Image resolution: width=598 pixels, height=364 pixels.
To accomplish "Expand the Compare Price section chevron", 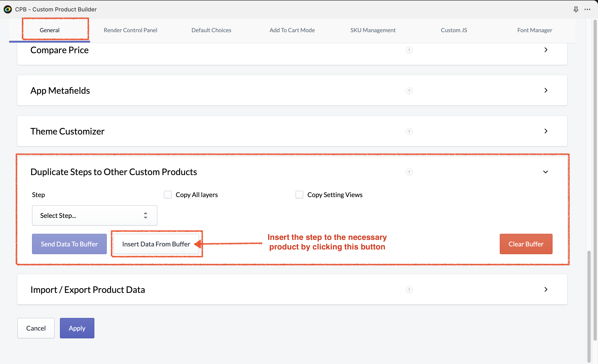I will [546, 50].
